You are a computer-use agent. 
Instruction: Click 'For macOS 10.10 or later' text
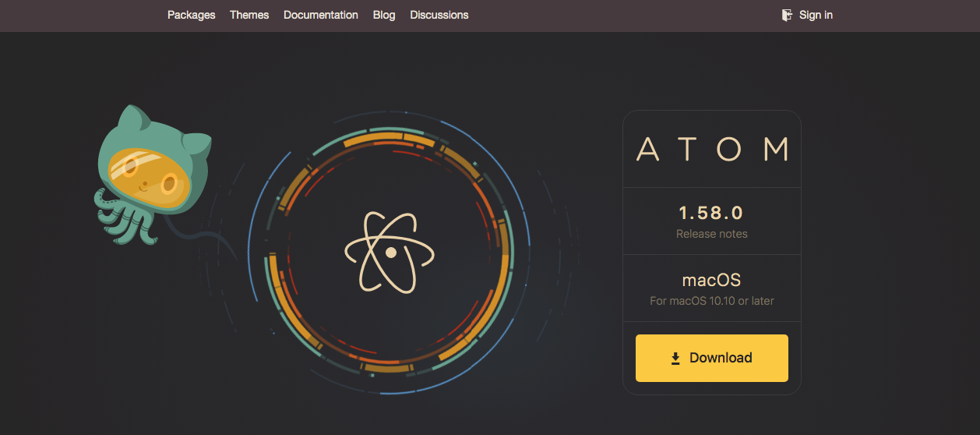click(712, 301)
